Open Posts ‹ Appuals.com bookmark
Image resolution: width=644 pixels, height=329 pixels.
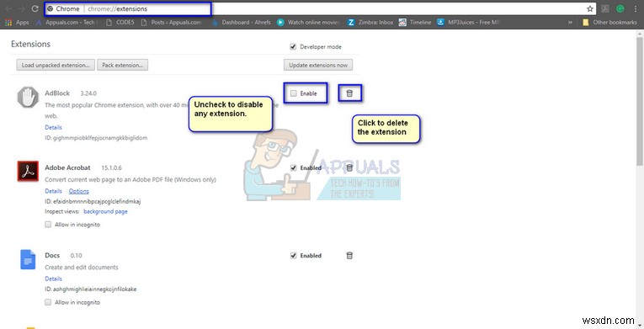(171, 23)
